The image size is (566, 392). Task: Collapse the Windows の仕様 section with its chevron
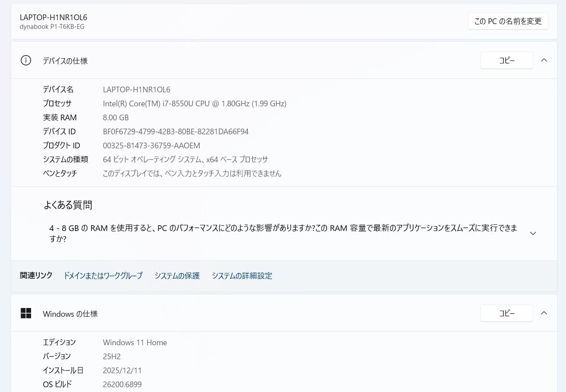(x=544, y=313)
